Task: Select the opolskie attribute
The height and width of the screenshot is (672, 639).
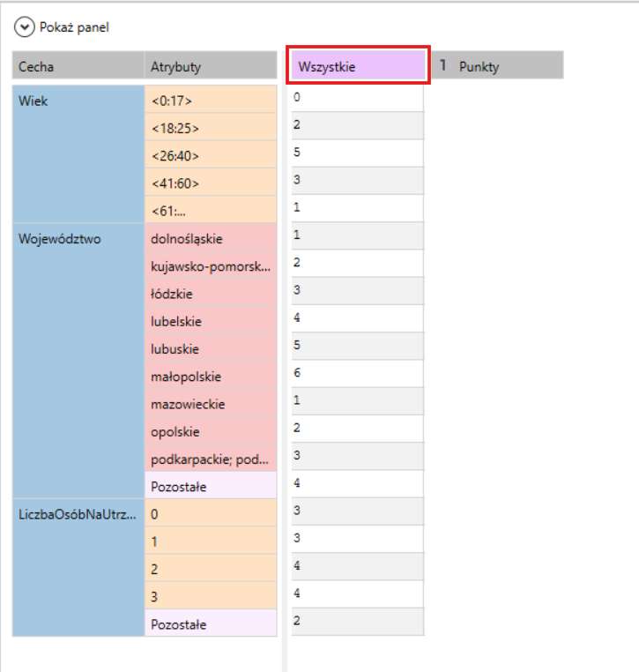Action: (211, 429)
